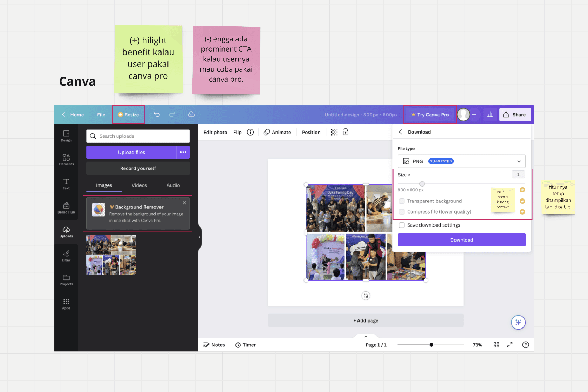Open the Design sidebar panel
The image size is (588, 392).
coord(66,136)
